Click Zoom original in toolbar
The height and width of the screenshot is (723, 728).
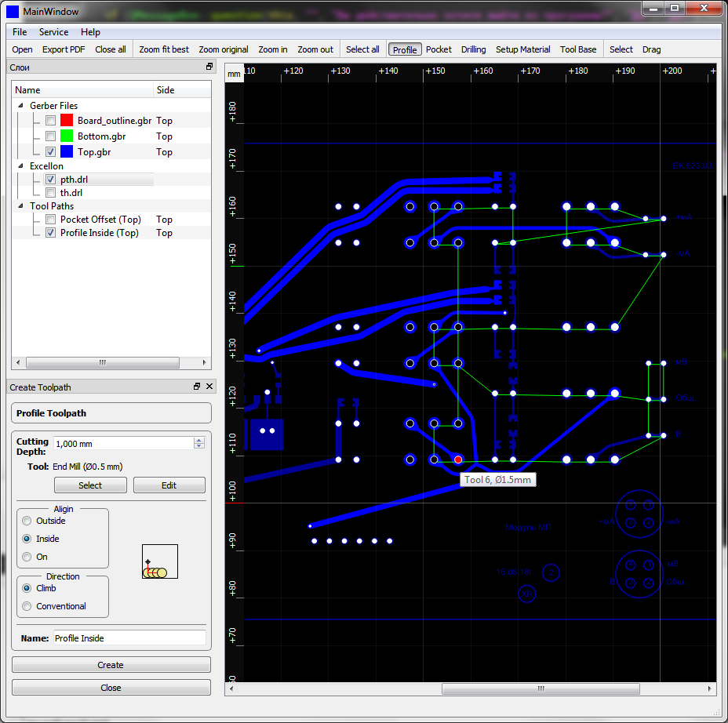(x=224, y=49)
